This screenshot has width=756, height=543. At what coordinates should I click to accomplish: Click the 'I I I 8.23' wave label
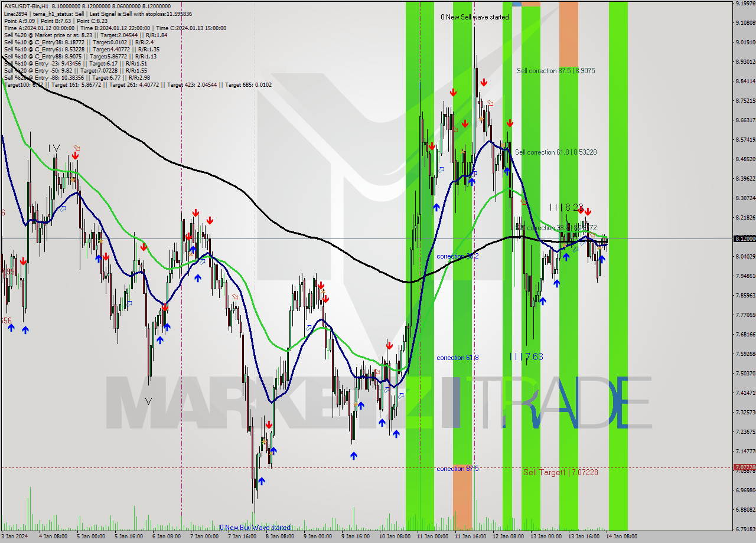[x=566, y=207]
